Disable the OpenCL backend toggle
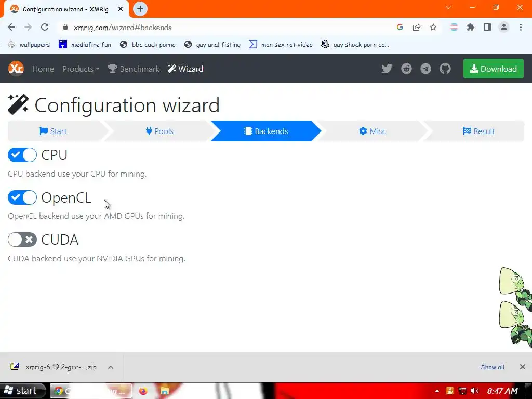This screenshot has height=399, width=532. [x=22, y=197]
